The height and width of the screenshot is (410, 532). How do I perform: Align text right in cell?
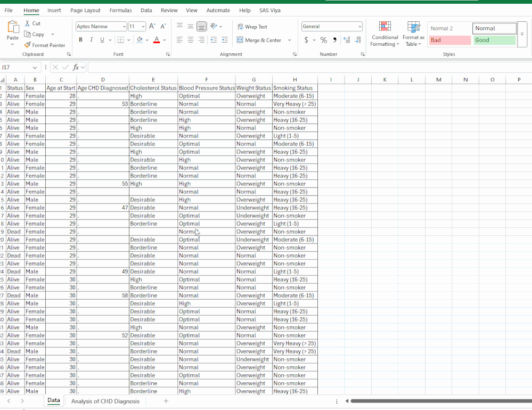tap(201, 40)
